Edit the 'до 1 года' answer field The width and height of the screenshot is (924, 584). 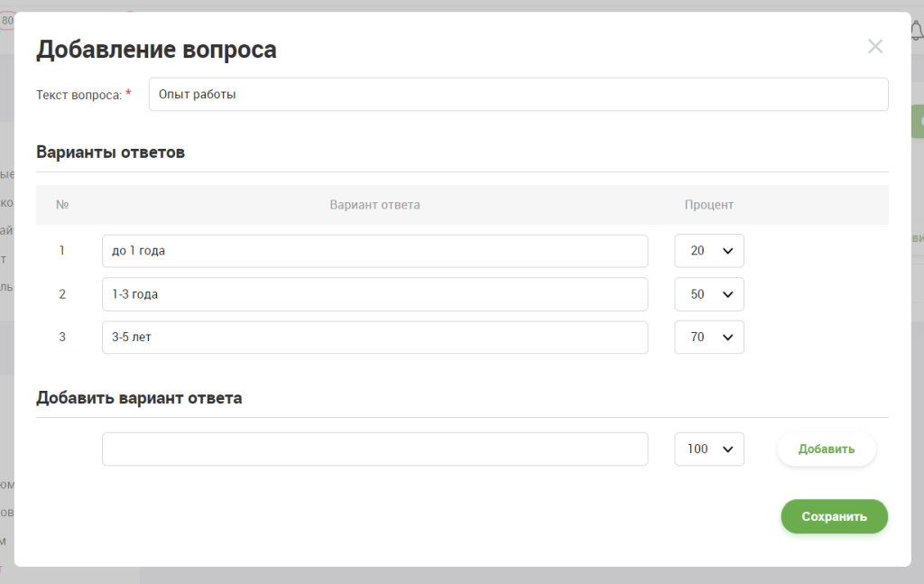tap(374, 251)
